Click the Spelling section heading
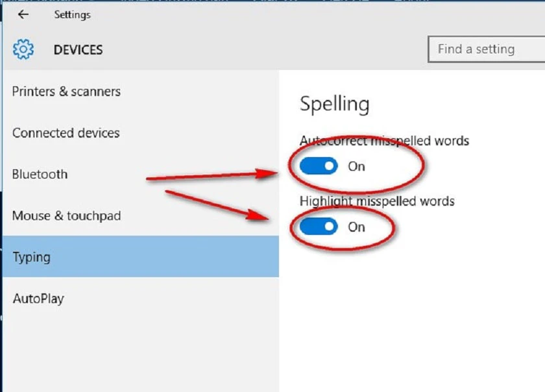The image size is (545, 392). pos(334,104)
